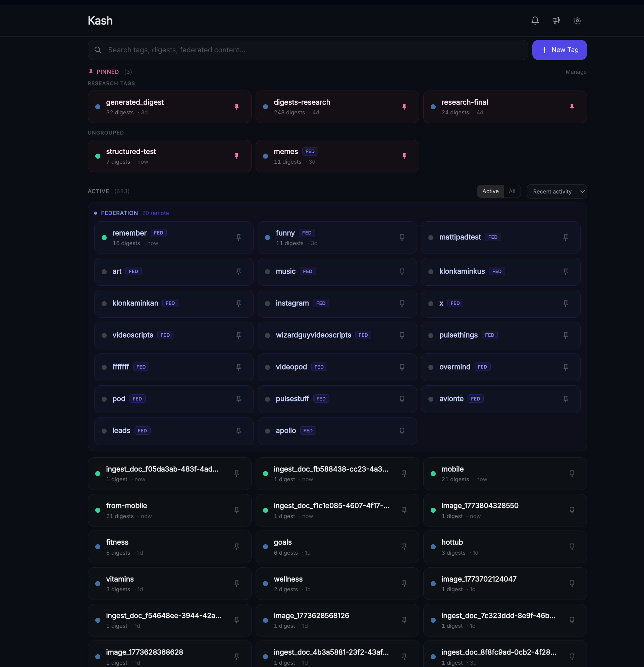
Task: Pin the fitness tag
Action: (x=236, y=547)
